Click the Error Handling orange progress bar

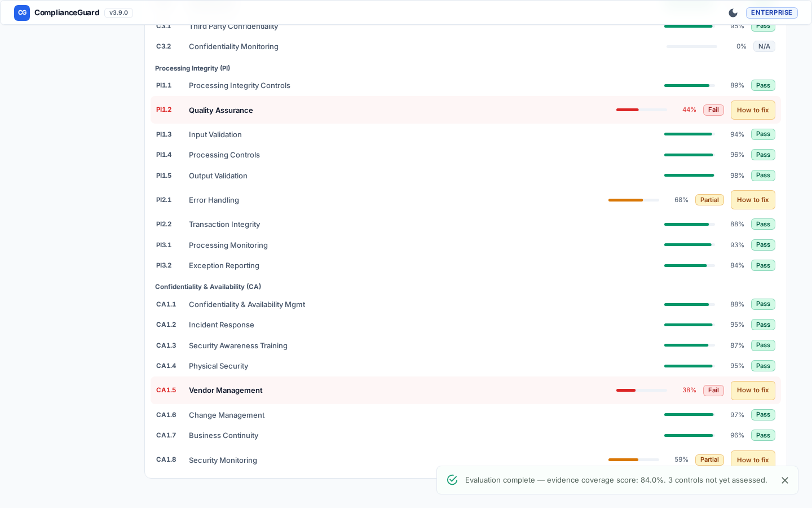[634, 200]
